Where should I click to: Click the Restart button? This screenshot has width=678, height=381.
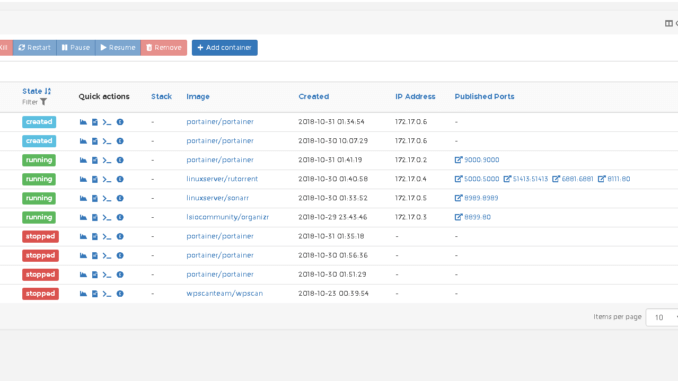(x=35, y=48)
